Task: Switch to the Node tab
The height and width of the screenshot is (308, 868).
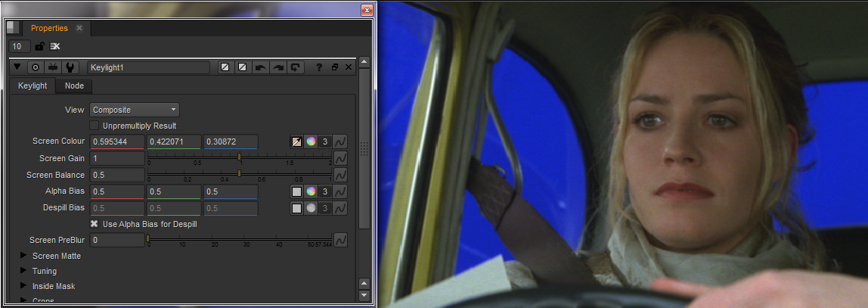Action: 74,86
